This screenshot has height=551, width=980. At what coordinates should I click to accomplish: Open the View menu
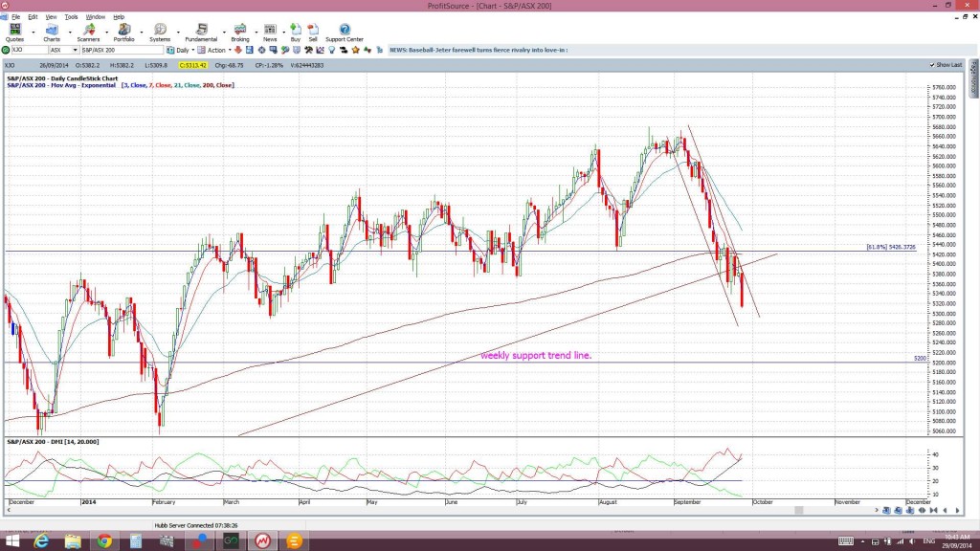[52, 17]
